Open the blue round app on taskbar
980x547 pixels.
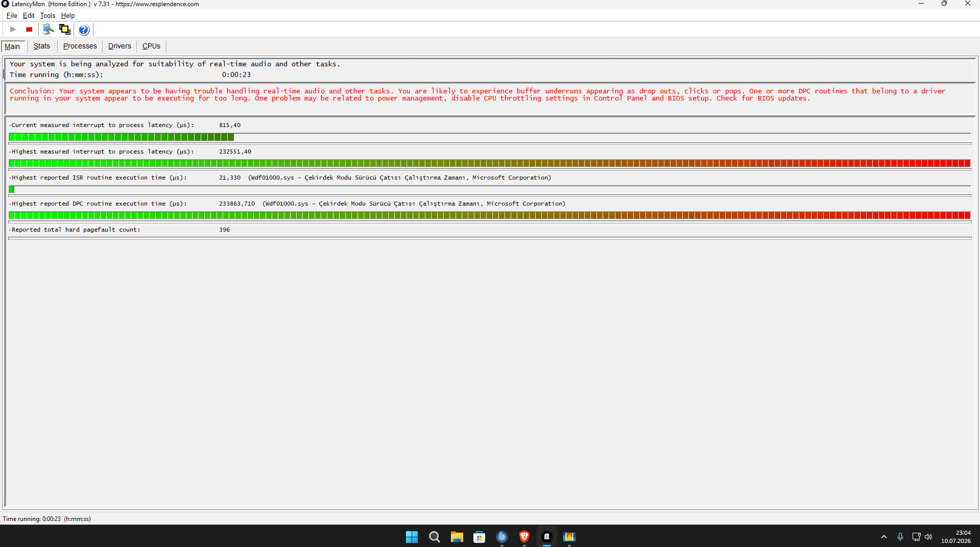[501, 537]
